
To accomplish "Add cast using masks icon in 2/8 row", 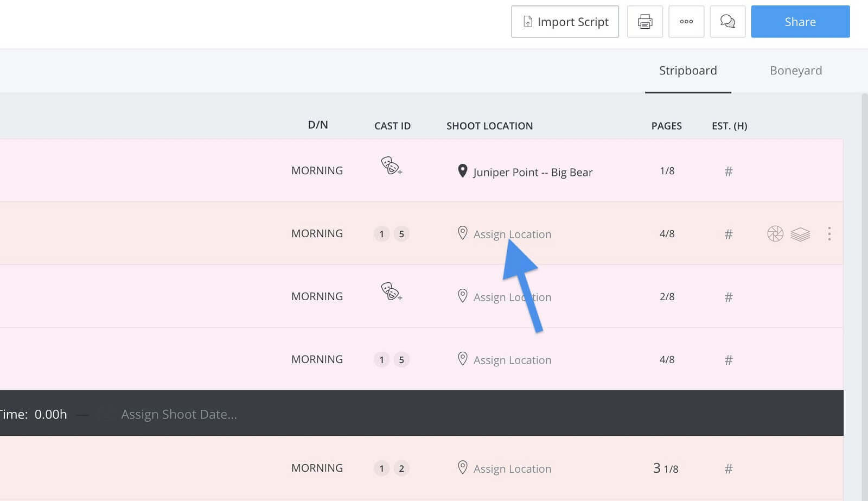I will coord(391,291).
